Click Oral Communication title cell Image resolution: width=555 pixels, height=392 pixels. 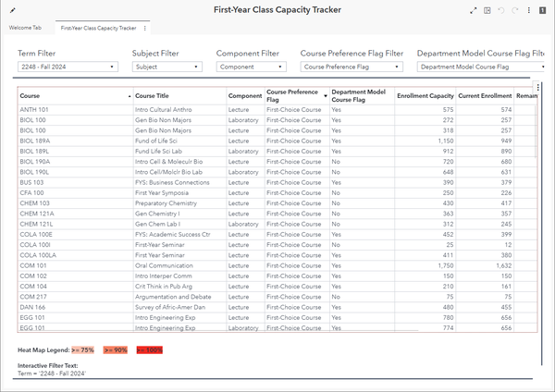(179, 265)
